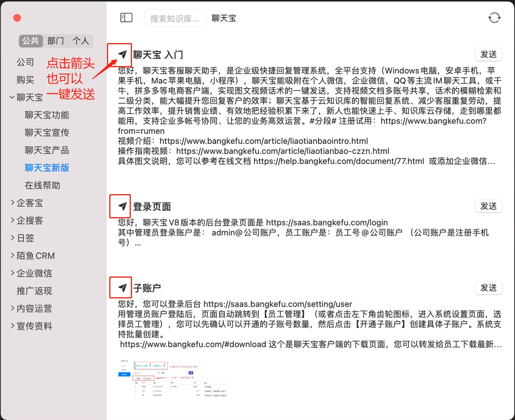Expand the 企客宝 chevron
Image resolution: width=515 pixels, height=420 pixels.
coord(12,203)
